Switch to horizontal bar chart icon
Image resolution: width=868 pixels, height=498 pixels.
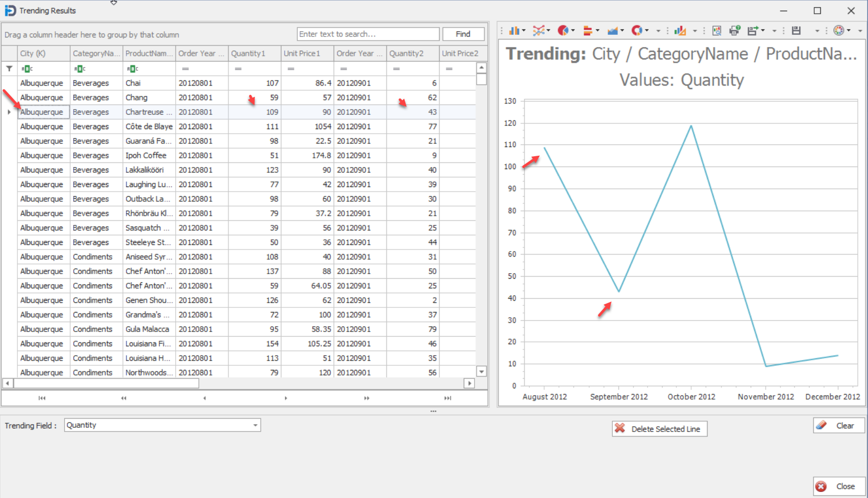click(x=588, y=31)
